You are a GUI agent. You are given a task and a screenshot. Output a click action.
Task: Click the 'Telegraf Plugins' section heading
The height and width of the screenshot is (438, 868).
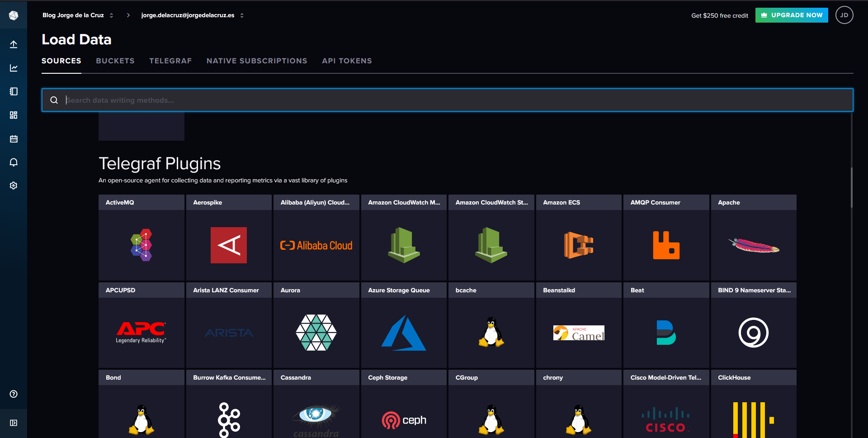(160, 163)
